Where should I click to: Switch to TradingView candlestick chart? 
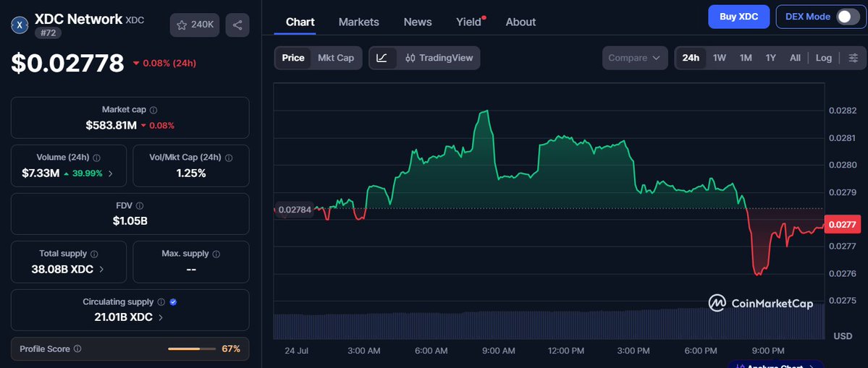(439, 58)
